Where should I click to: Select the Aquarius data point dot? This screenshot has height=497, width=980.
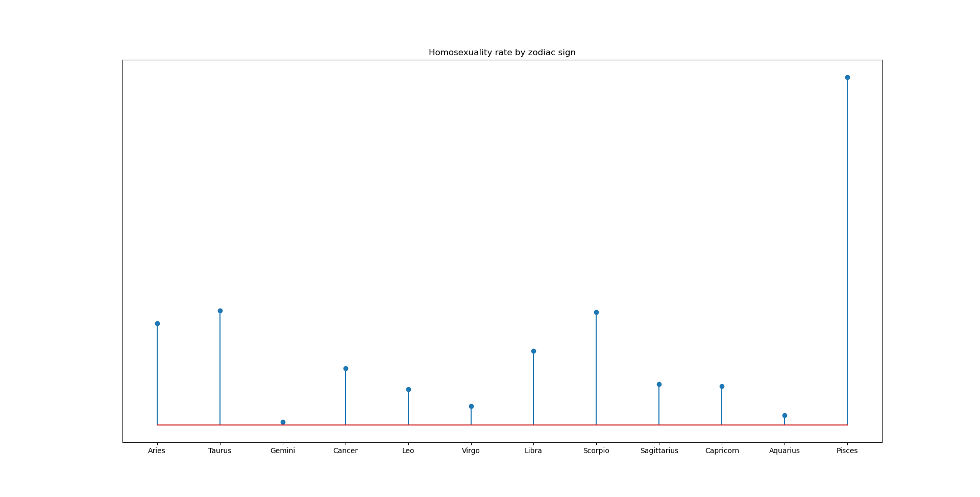click(785, 415)
